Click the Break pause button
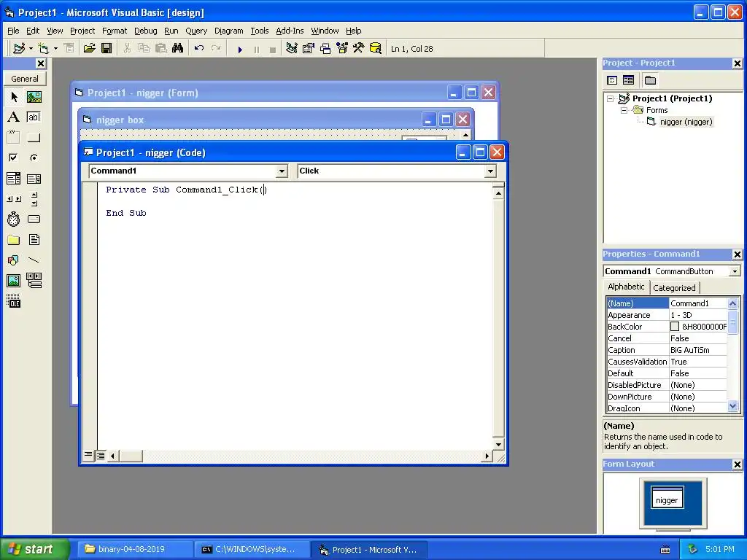The image size is (747, 560). tap(257, 49)
